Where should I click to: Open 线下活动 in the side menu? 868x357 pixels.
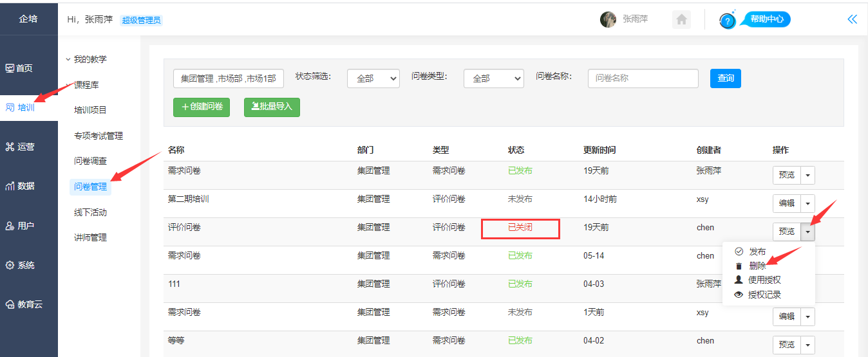pyautogui.click(x=90, y=212)
